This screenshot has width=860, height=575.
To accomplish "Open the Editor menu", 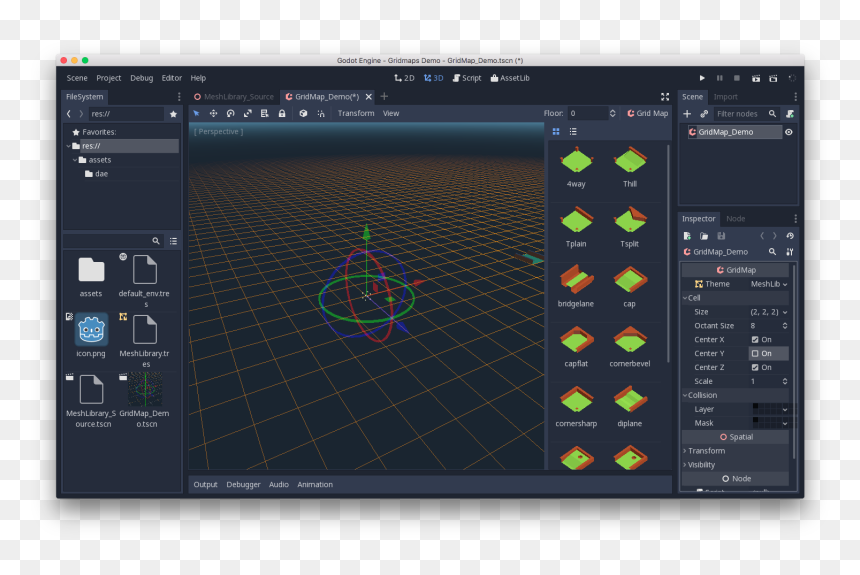I will tap(172, 78).
